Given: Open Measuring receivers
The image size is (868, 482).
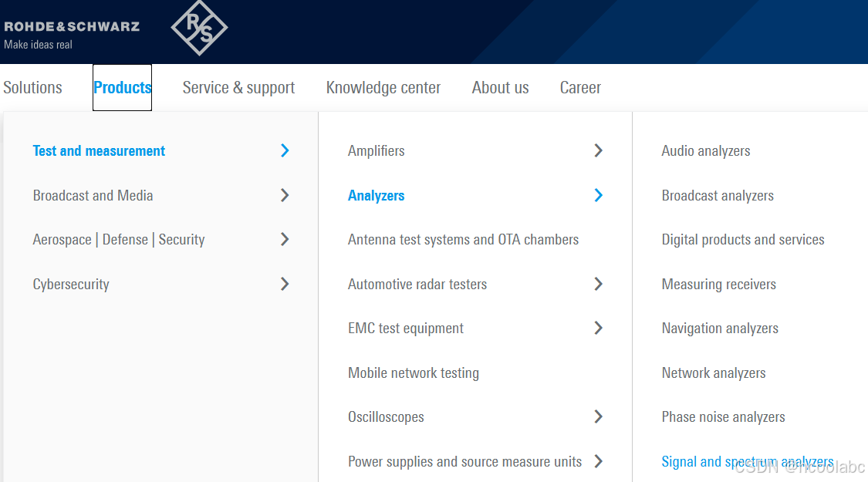Looking at the screenshot, I should pyautogui.click(x=718, y=285).
